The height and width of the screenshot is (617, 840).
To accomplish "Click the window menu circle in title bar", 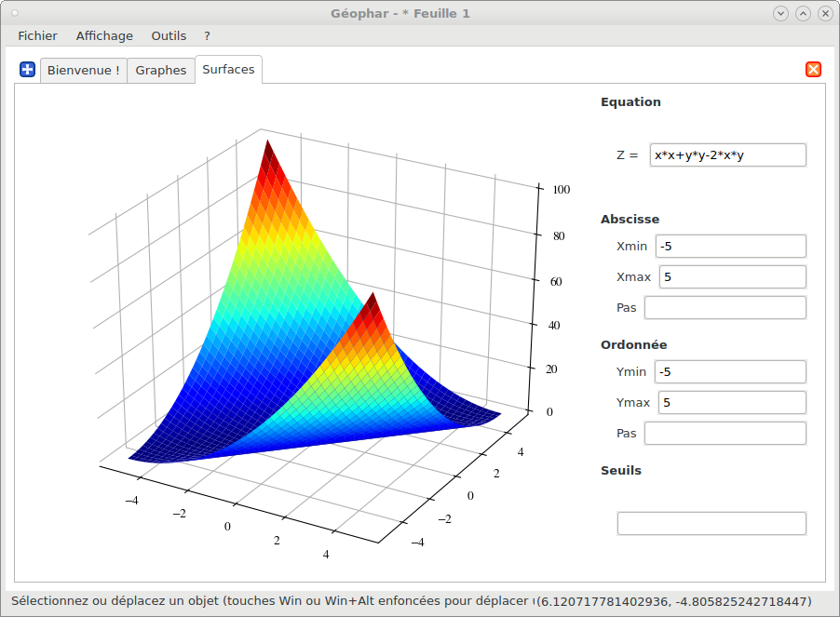I will point(15,13).
